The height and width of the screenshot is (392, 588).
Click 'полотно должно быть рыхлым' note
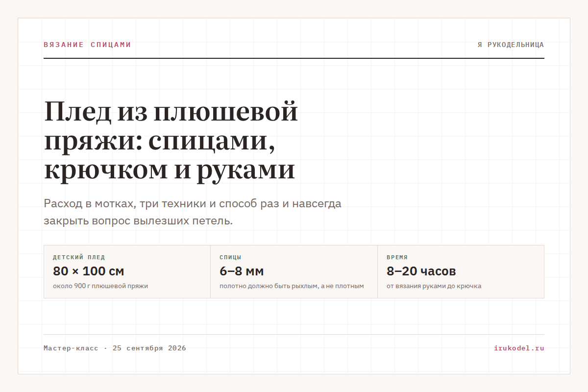click(292, 286)
